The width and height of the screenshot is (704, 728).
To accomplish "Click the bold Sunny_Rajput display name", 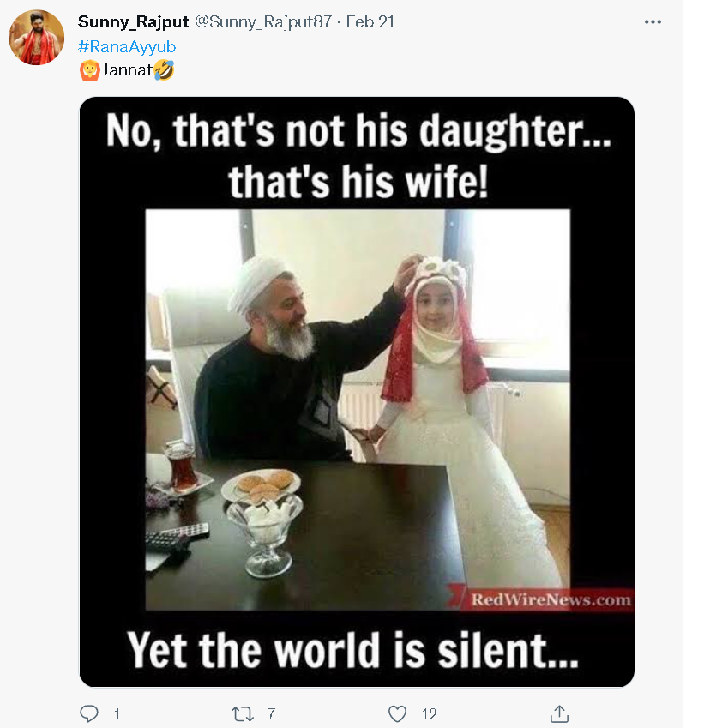I will pyautogui.click(x=133, y=21).
